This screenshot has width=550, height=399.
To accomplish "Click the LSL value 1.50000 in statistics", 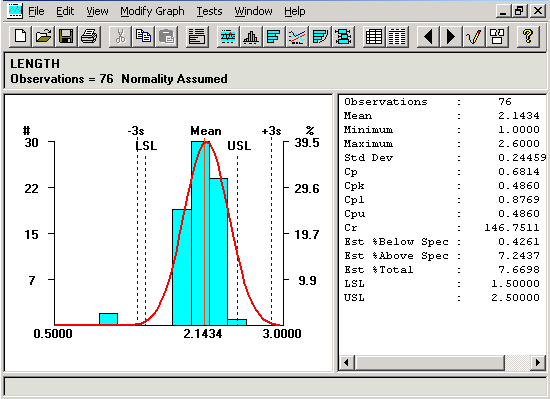I will pos(515,284).
